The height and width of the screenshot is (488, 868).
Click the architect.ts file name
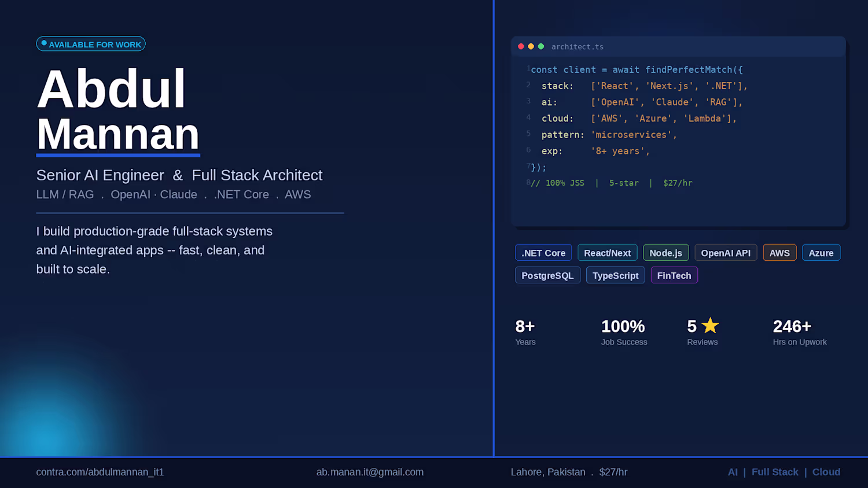click(x=578, y=47)
